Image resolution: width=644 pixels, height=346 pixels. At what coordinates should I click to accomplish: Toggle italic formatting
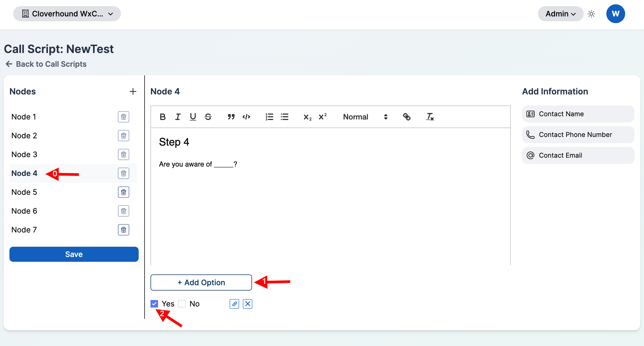tap(178, 117)
